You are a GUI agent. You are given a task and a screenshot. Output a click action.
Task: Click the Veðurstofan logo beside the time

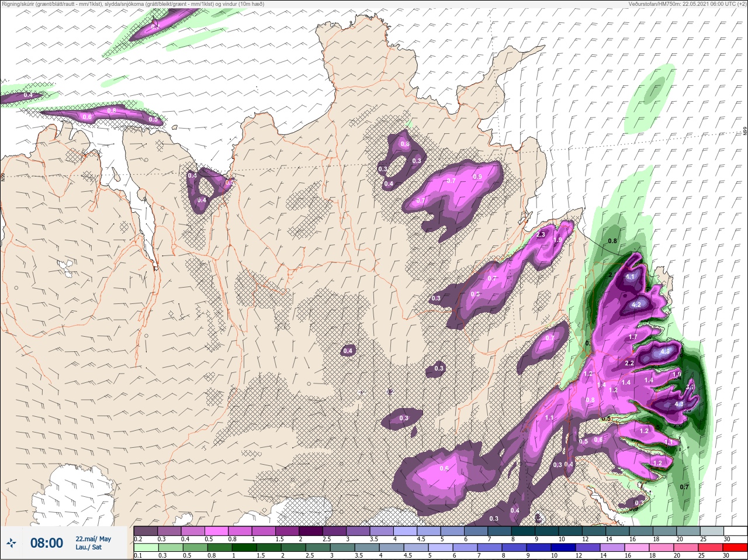click(x=11, y=544)
